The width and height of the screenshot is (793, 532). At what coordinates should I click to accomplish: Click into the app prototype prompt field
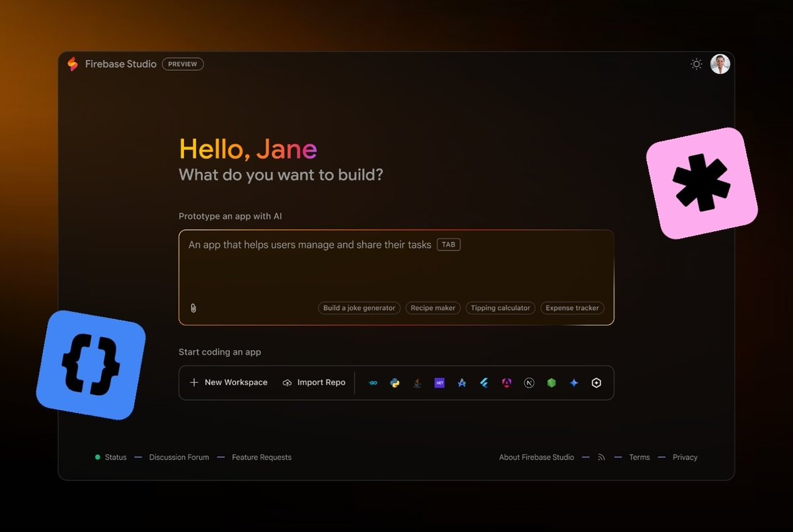pyautogui.click(x=397, y=278)
